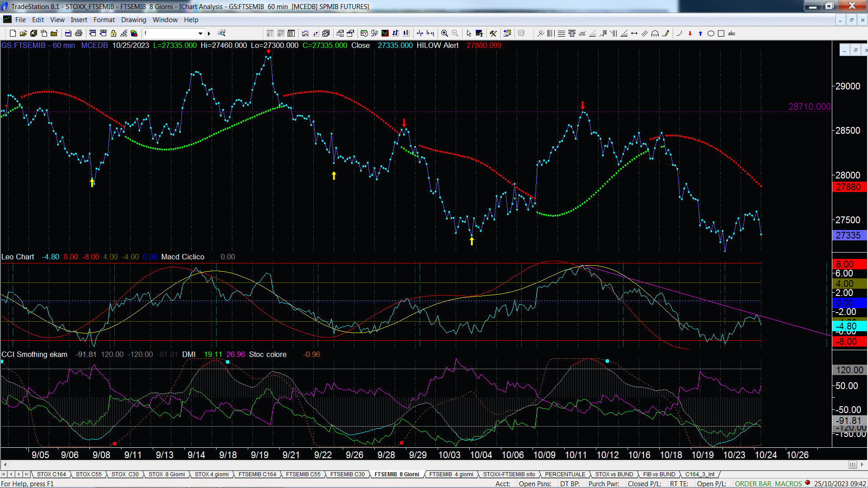868x488 pixels.
Task: Select the red down arrow tool
Action: (x=690, y=33)
